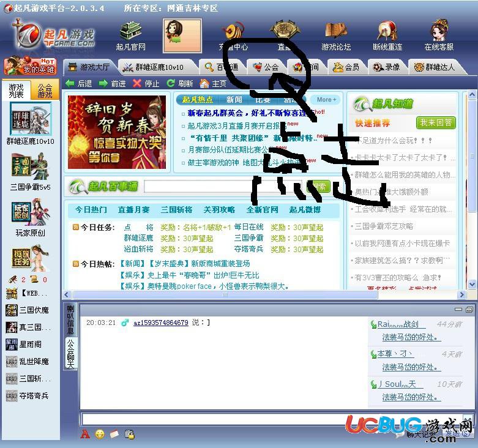Select 星雨阁 in the game list
478x448 pixels.
point(24,345)
